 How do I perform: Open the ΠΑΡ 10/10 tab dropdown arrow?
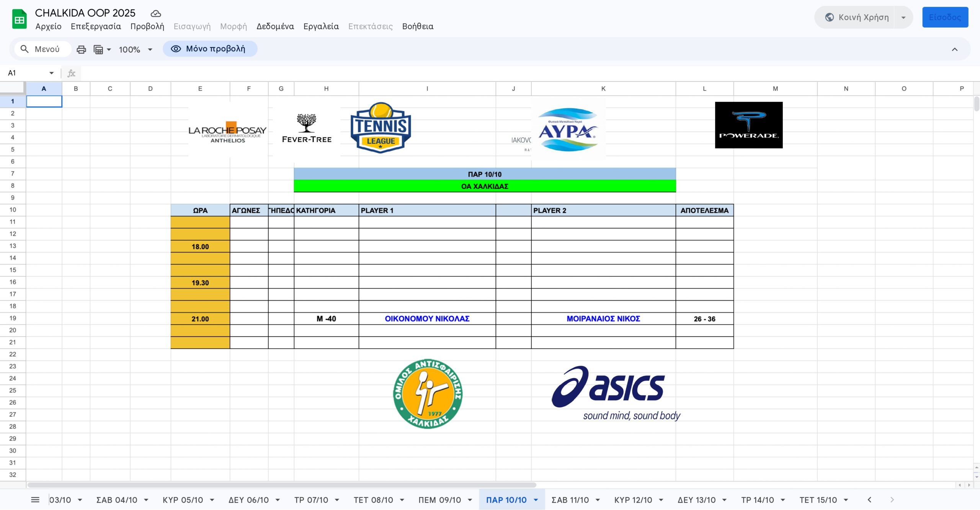coord(536,500)
